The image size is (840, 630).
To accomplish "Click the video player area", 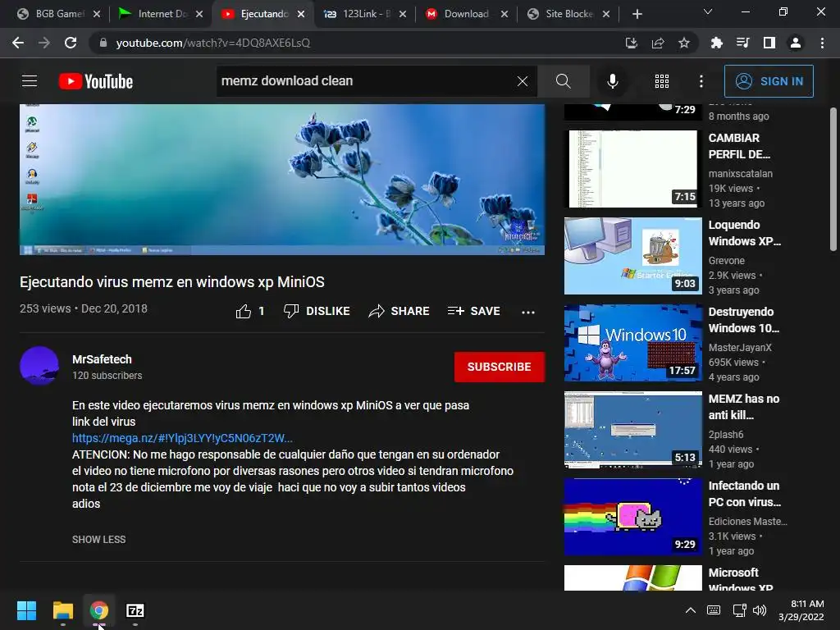I will [x=282, y=180].
